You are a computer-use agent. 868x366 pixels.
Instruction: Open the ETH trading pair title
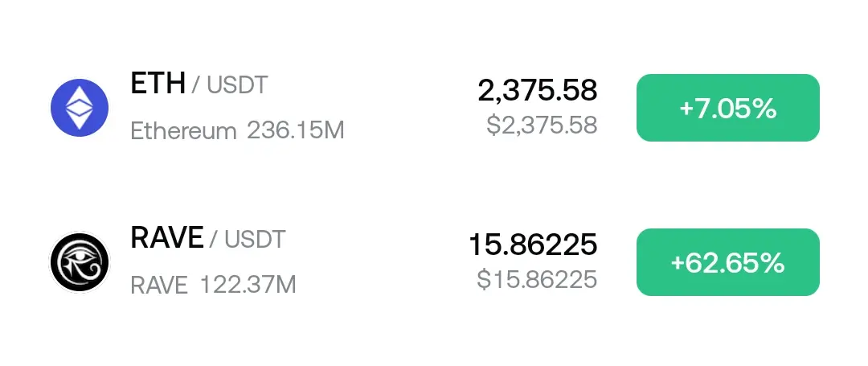(x=199, y=84)
